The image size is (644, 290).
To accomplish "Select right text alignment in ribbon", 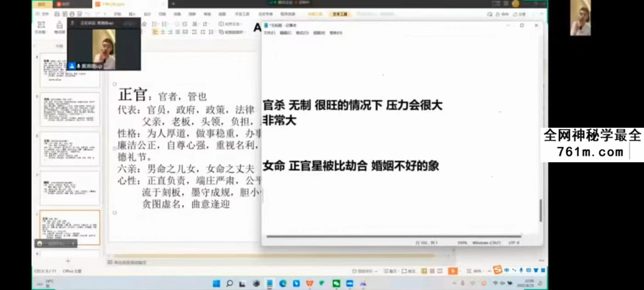I will [170, 32].
